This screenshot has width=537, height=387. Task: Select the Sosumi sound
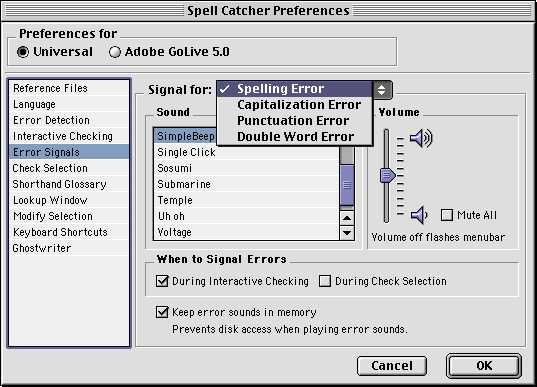coord(246,168)
